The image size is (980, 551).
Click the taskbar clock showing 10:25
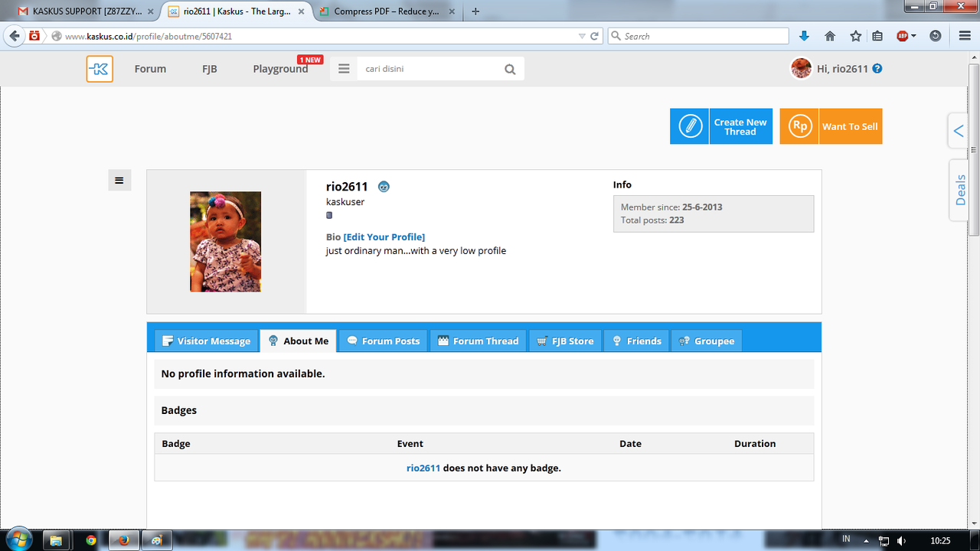pyautogui.click(x=940, y=540)
